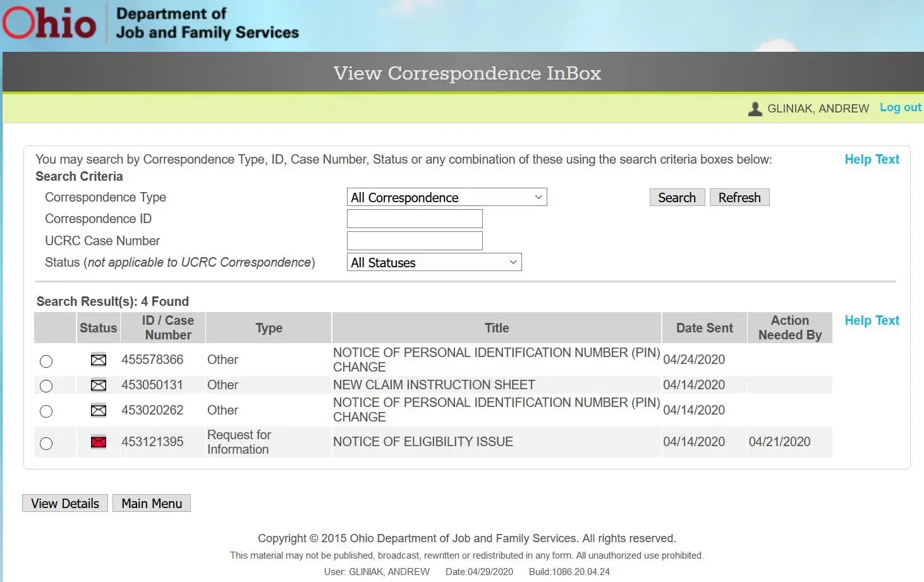Click envelope icon for correspondence 455578366
924x582 pixels.
click(x=98, y=360)
